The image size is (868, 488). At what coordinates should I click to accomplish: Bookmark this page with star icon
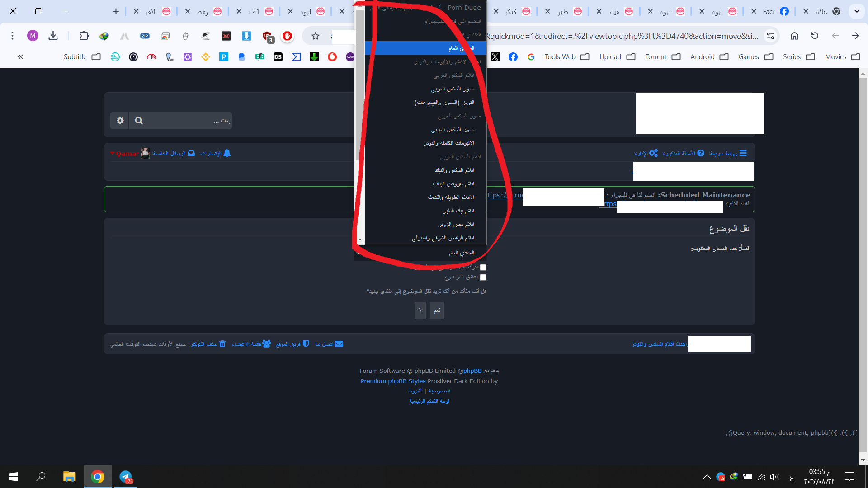pos(316,36)
